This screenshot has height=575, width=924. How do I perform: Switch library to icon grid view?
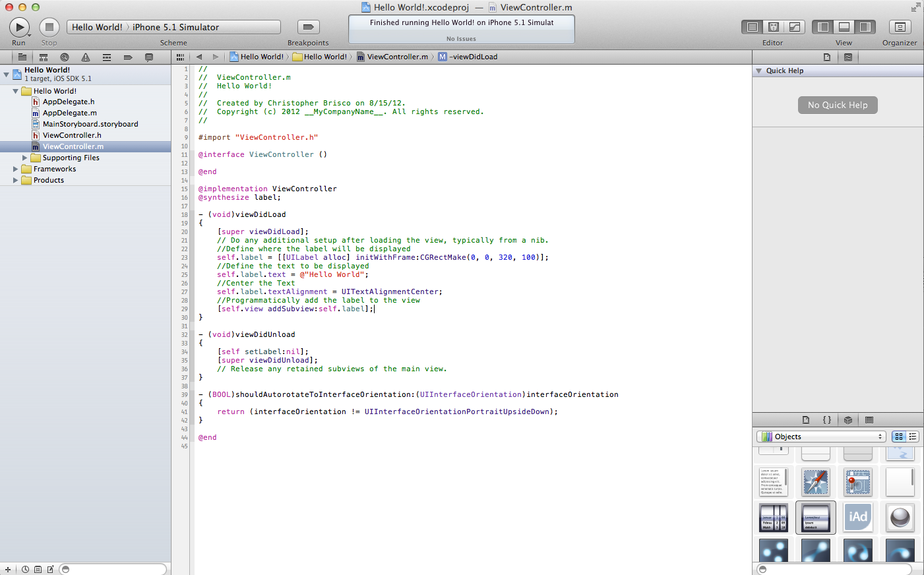coord(899,437)
